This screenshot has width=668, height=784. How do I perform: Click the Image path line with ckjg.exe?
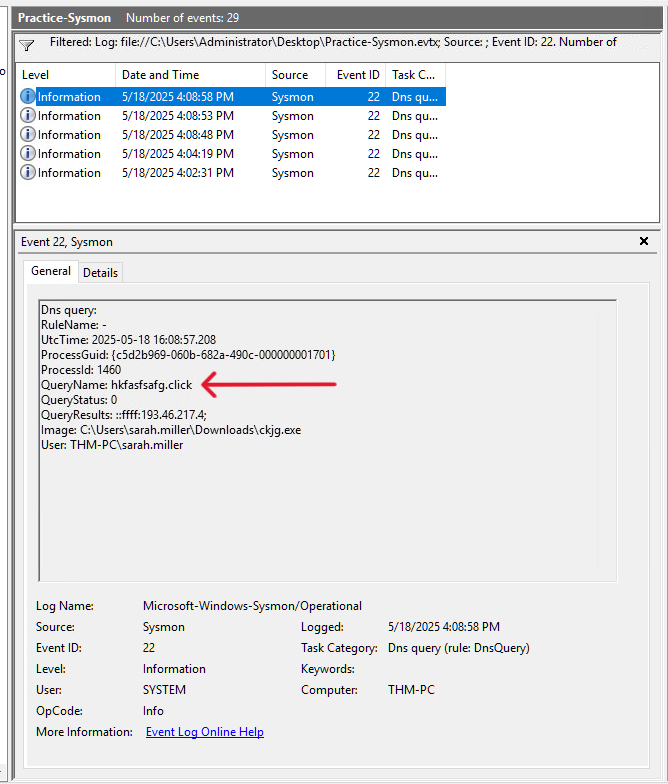tap(170, 430)
